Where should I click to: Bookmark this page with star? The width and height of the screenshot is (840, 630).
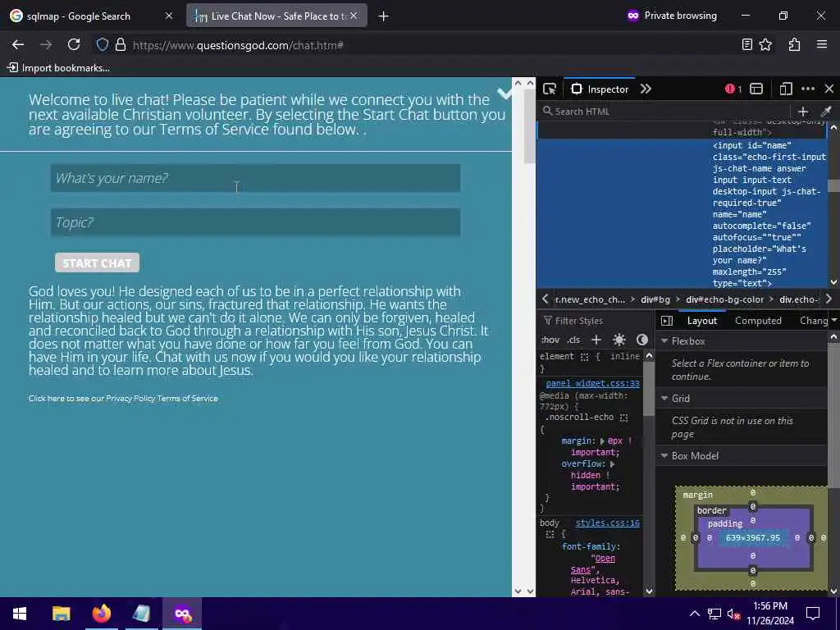point(765,45)
